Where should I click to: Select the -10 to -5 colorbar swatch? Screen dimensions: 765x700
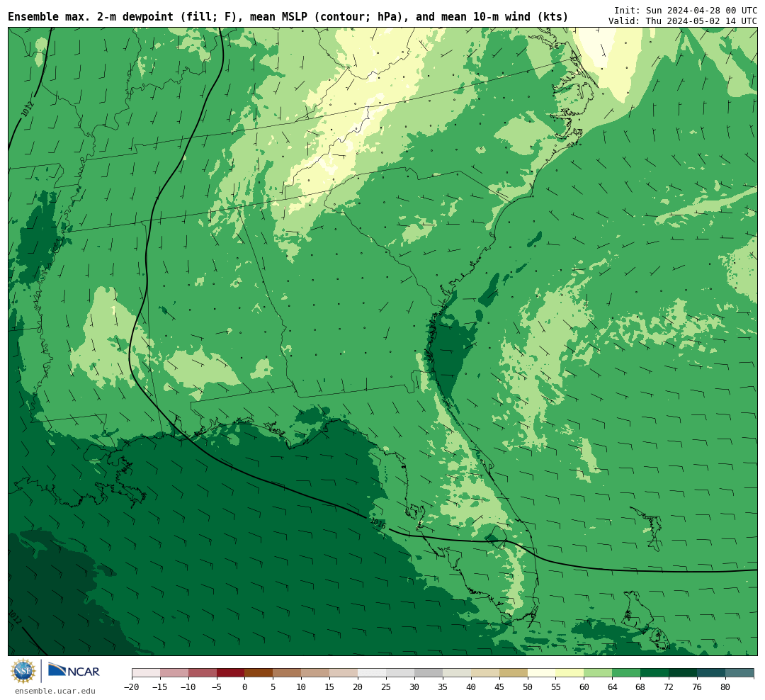click(203, 673)
